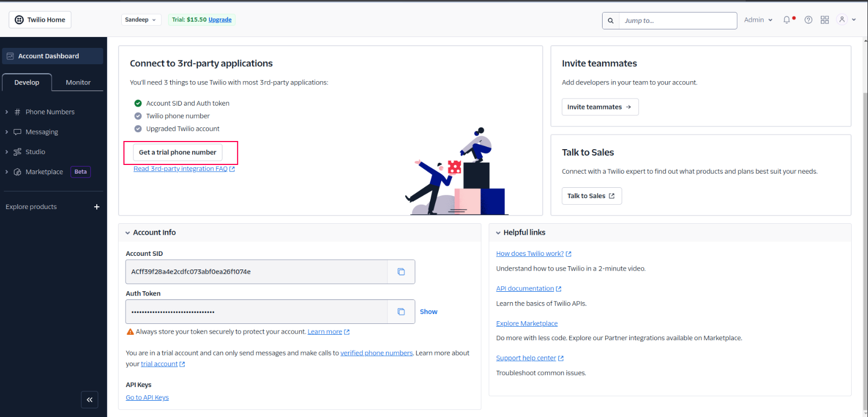
Task: Open the help question mark icon
Action: 809,20
